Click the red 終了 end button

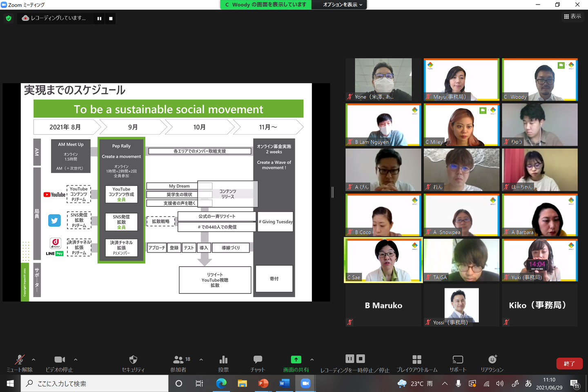pos(569,363)
